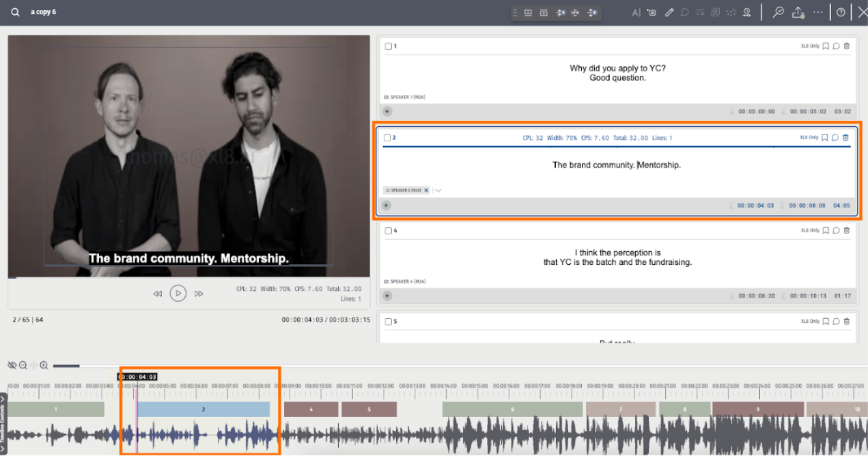Tick the checkbox for subtitle 2

click(387, 138)
